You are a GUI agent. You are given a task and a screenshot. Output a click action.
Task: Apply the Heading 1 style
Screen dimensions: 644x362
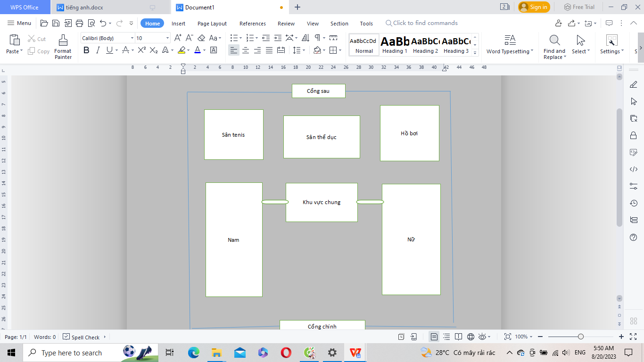[395, 45]
